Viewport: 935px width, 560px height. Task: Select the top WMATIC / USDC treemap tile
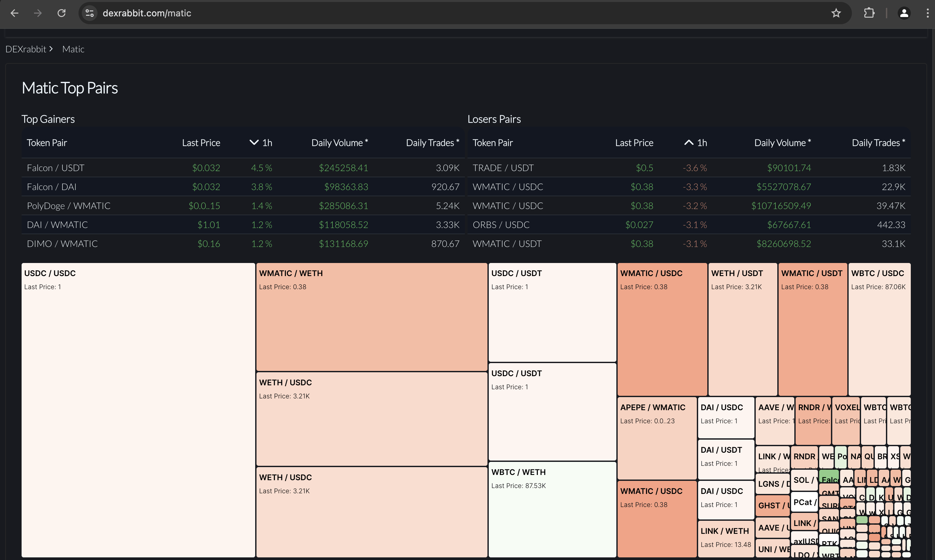[x=662, y=329]
